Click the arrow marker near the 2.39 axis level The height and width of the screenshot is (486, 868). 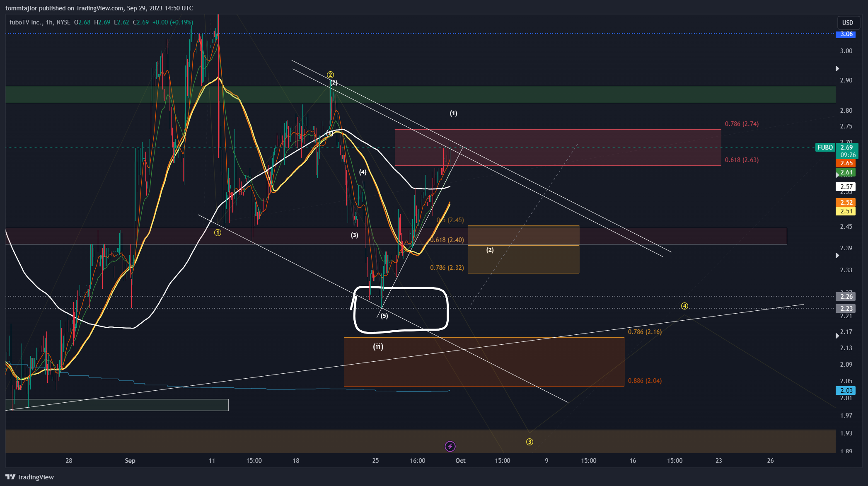click(837, 256)
